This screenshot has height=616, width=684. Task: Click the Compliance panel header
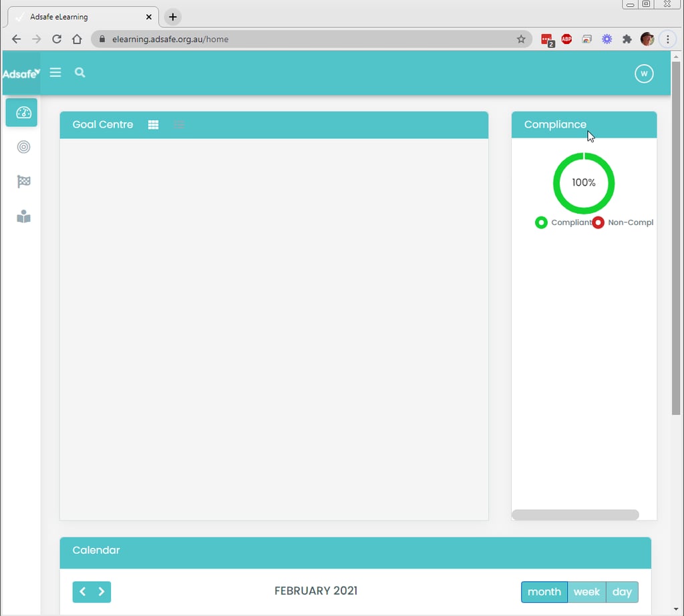584,125
